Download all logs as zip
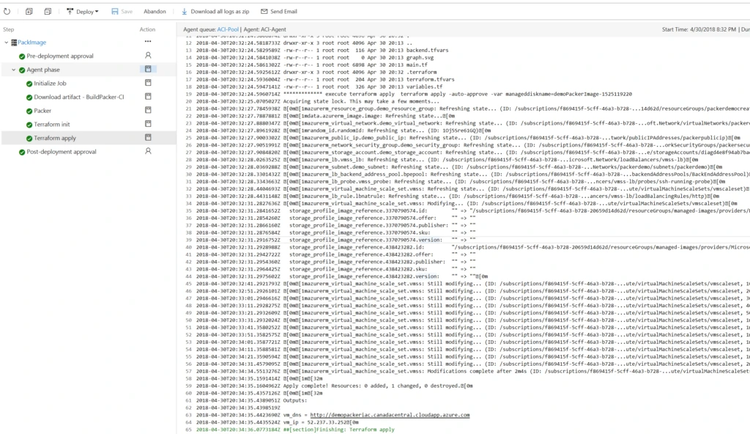 coord(215,11)
